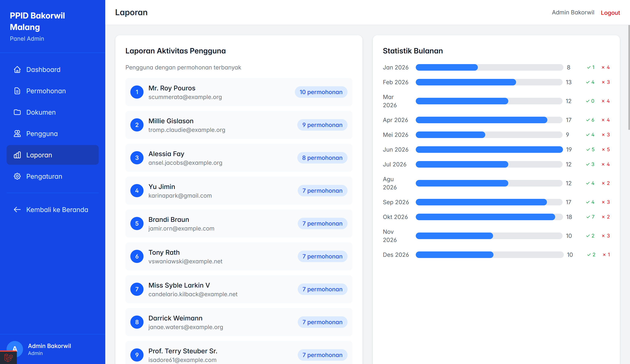Click the Pengaturan gear icon

coord(17,176)
